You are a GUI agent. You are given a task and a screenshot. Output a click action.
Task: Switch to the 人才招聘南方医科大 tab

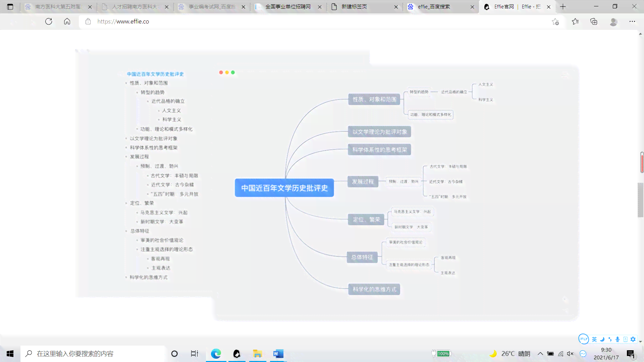[134, 7]
